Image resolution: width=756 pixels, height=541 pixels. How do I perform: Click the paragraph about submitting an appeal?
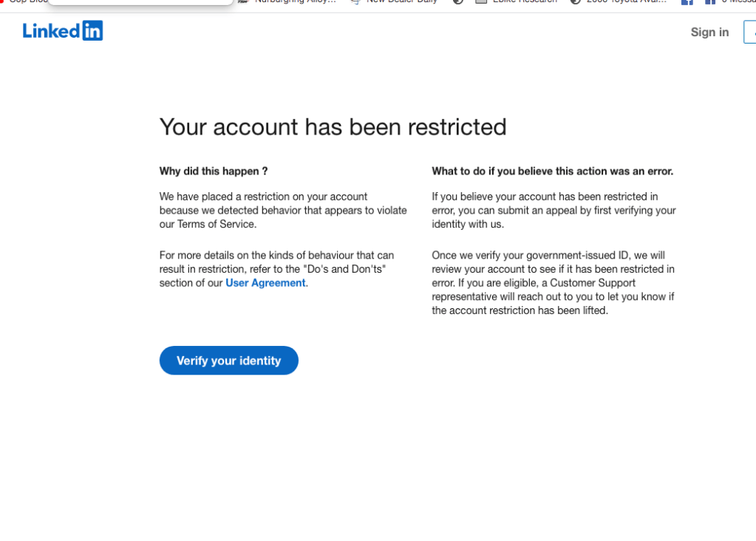coord(553,210)
